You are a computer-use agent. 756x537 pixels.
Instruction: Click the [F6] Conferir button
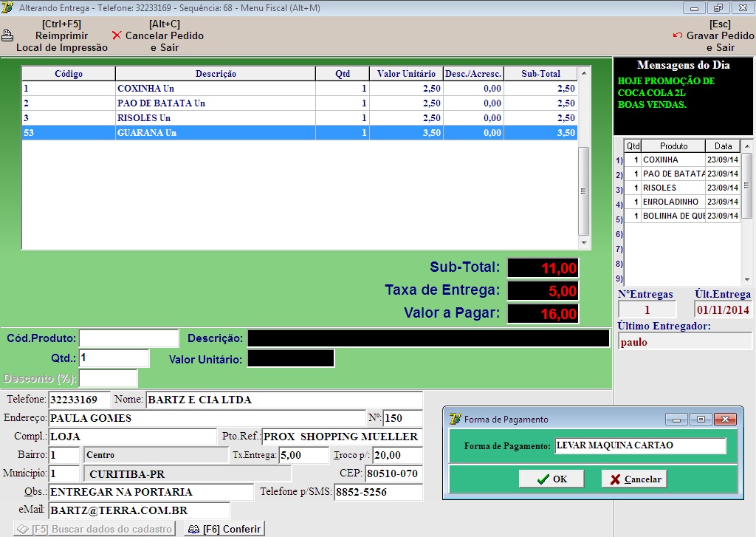tap(224, 529)
